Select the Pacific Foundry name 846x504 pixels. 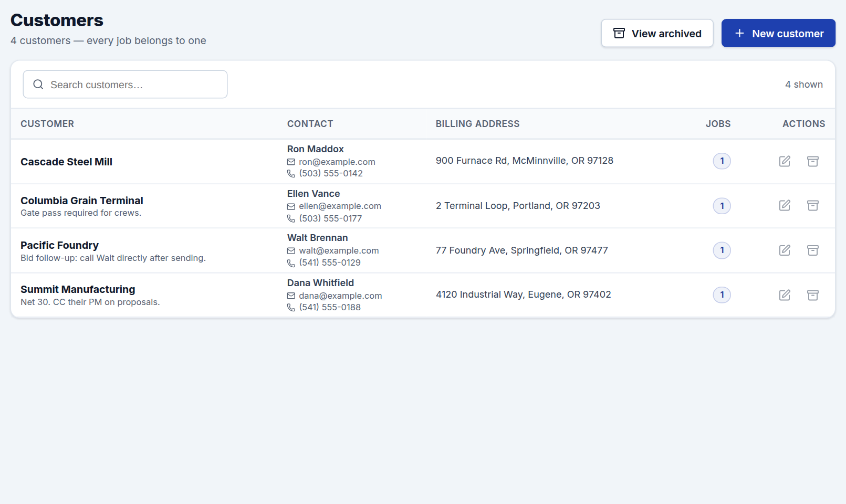59,245
